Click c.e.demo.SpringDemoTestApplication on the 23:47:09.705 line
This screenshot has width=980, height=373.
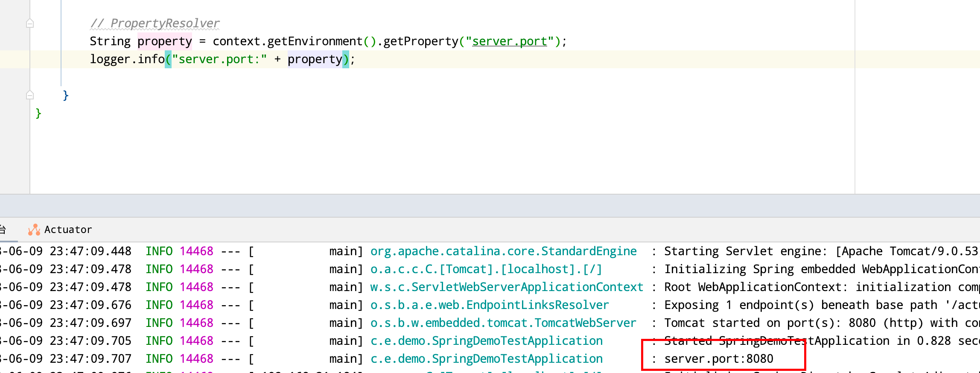tap(487, 341)
